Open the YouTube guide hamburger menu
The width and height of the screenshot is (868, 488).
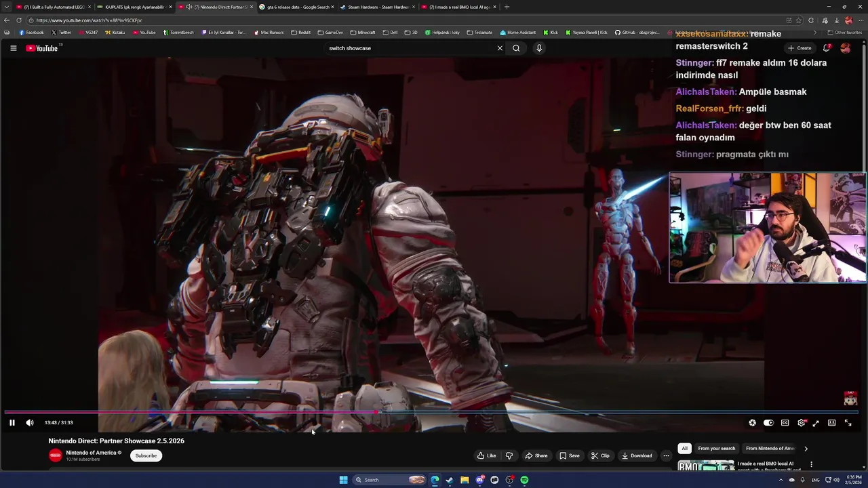coord(13,48)
